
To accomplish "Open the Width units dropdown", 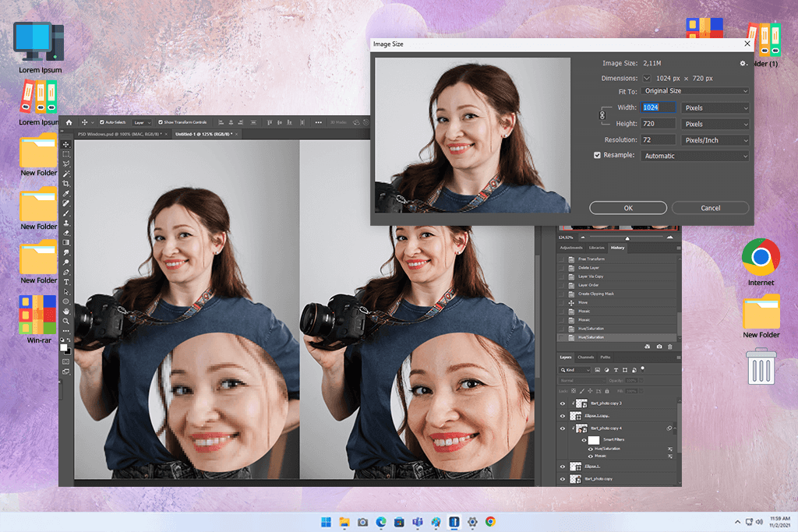I will (715, 107).
